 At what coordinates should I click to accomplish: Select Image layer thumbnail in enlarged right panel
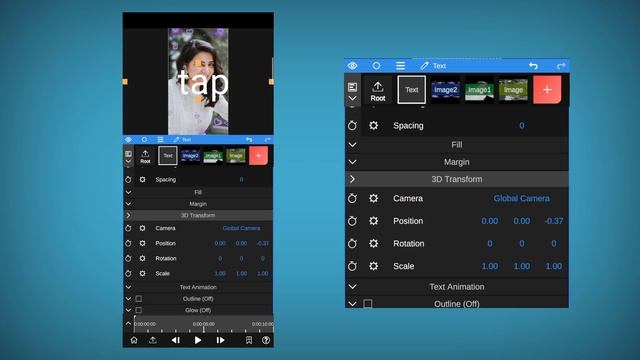tap(513, 89)
